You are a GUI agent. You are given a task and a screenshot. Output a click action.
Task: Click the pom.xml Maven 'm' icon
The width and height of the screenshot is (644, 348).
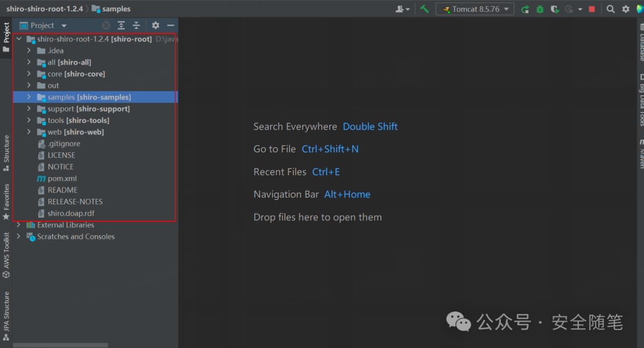41,178
